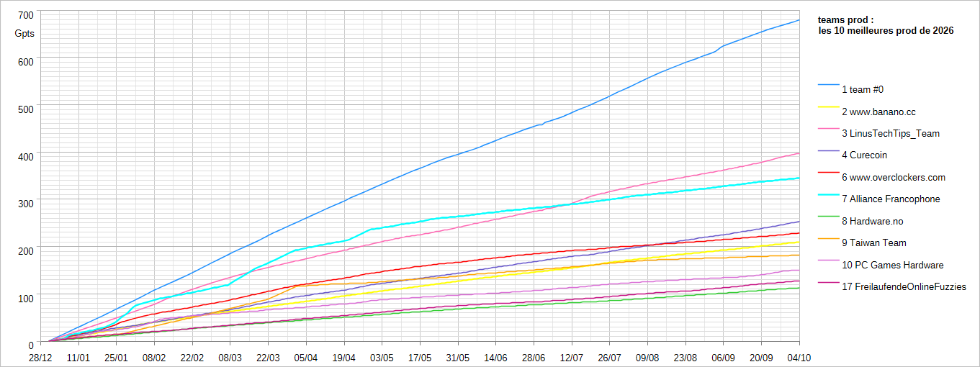Click the x-axis date 31/05
This screenshot has height=367, width=980.
coord(458,357)
